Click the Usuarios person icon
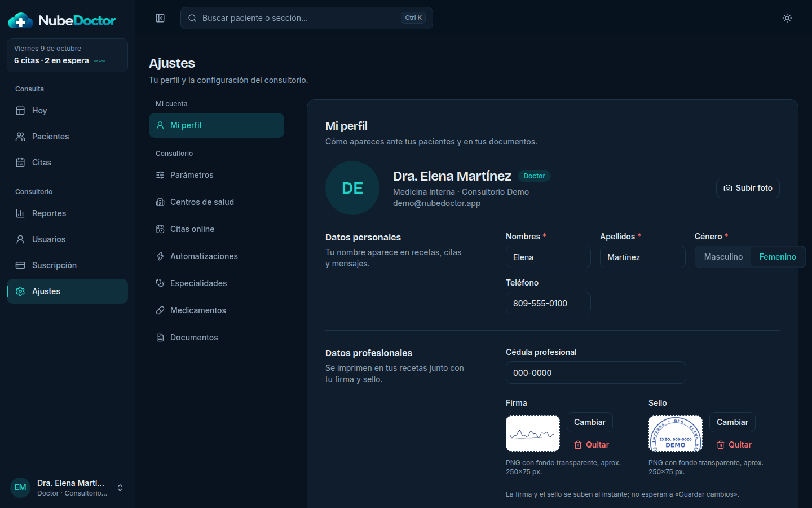Viewport: 812px width, 508px height. 20,239
